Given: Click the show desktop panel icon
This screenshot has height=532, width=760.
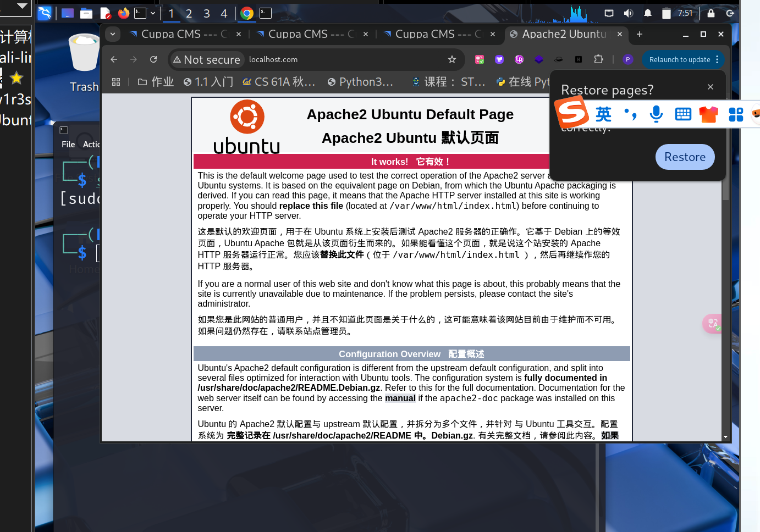Looking at the screenshot, I should click(x=67, y=13).
